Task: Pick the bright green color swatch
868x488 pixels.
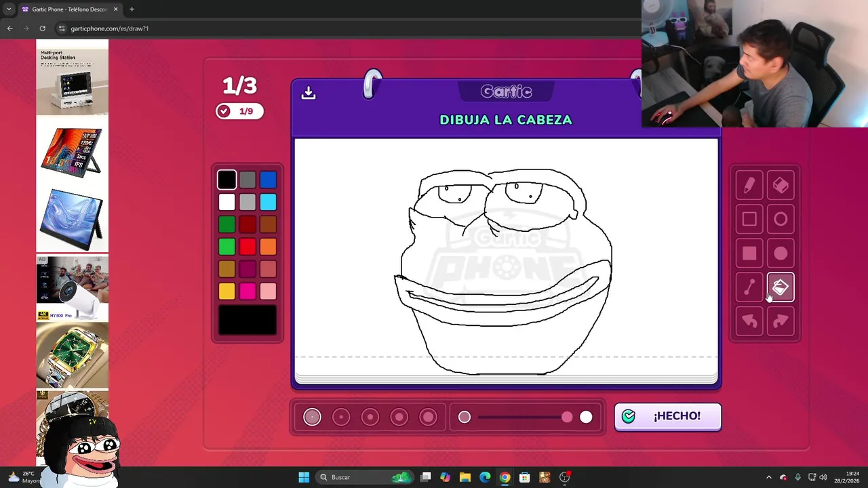Action: coord(227,247)
